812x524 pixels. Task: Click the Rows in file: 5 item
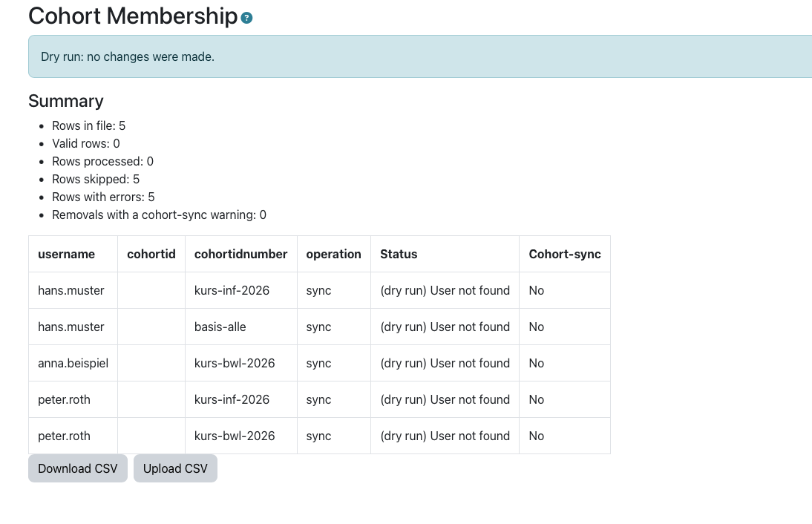click(x=88, y=126)
